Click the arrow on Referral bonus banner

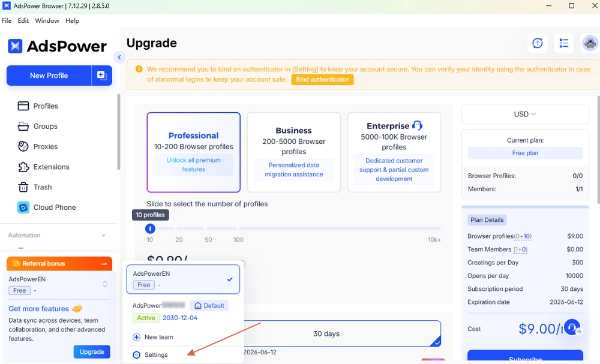[104, 263]
